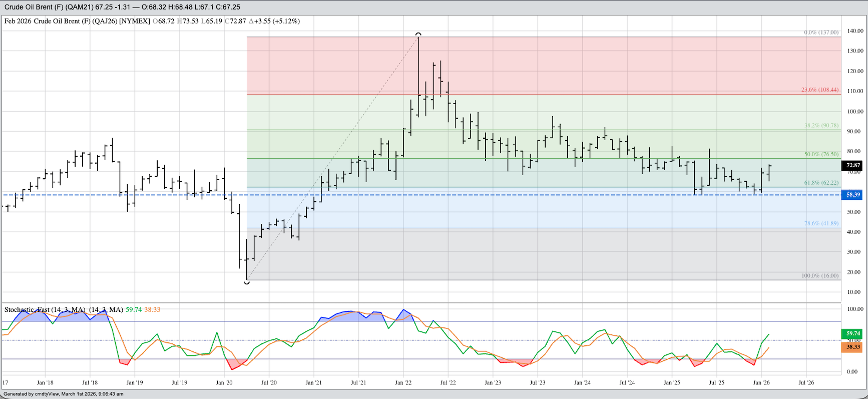The width and height of the screenshot is (868, 399).
Task: Click the 50.0% (76.50) retracement label
Action: tap(821, 155)
